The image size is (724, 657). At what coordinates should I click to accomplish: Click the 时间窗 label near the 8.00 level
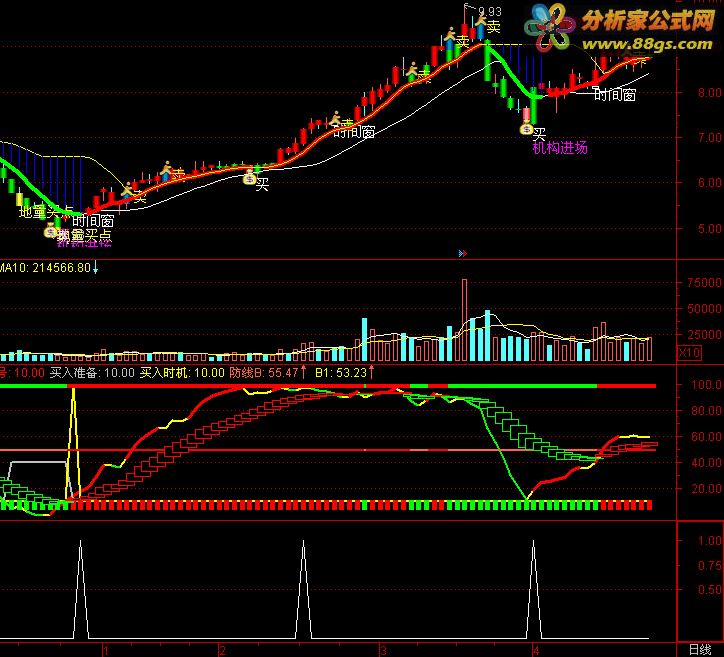[615, 95]
